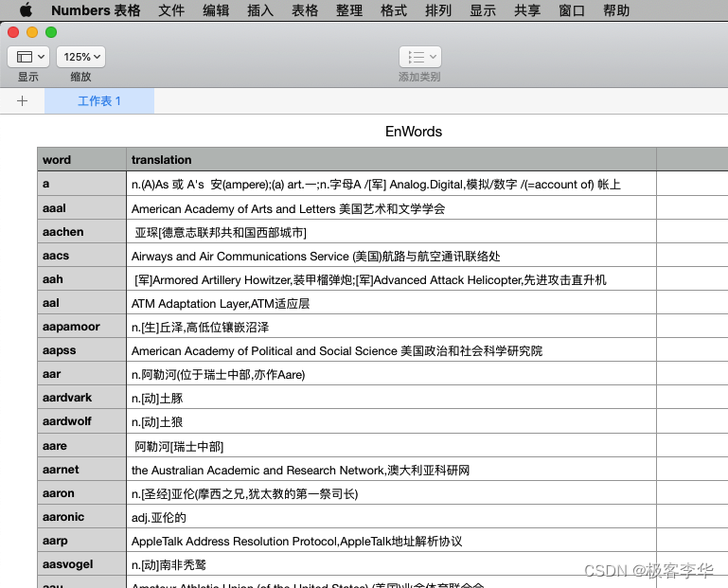Viewport: 728px width, 588px height.
Task: Open the 显示 view options toolbar dropdown
Action: tap(28, 57)
